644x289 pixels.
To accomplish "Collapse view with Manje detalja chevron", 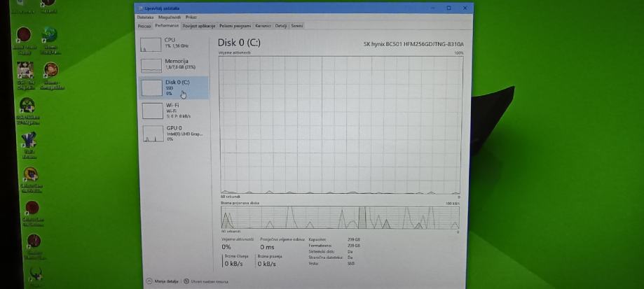I will pyautogui.click(x=149, y=281).
